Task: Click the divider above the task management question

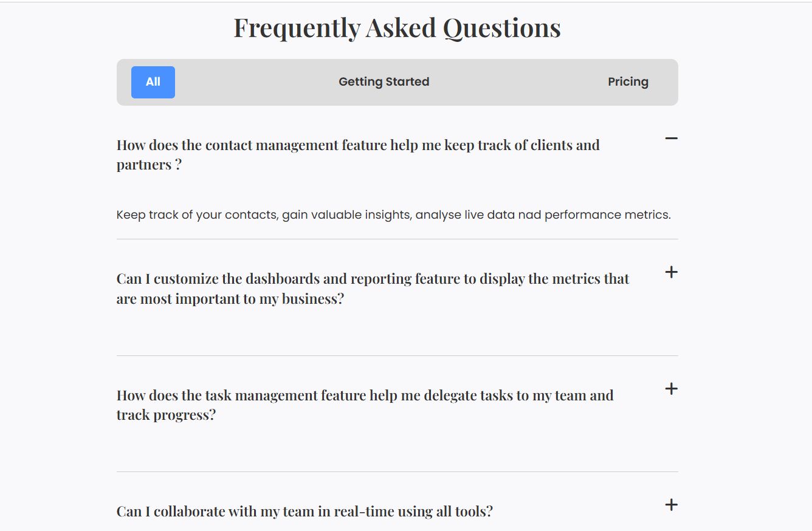Action: tap(397, 356)
